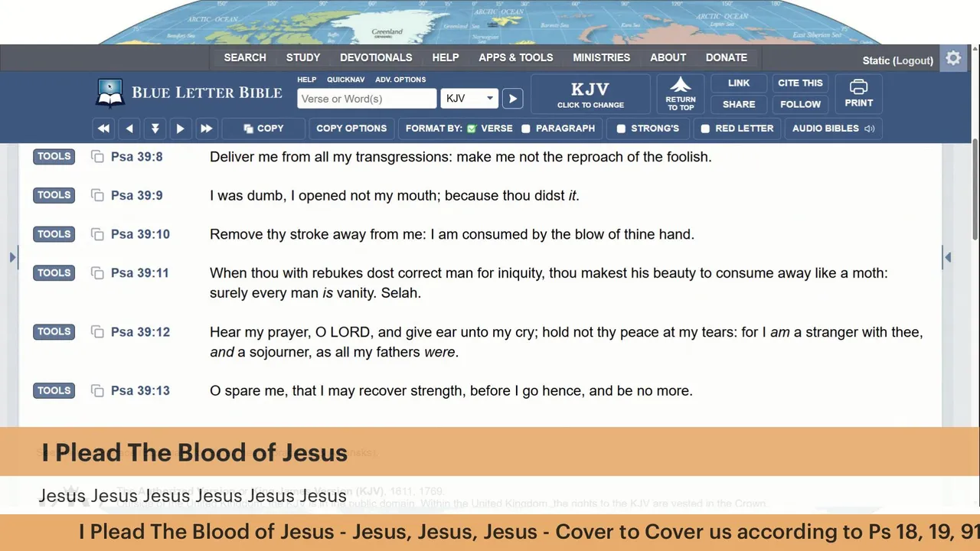The width and height of the screenshot is (980, 551).
Task: Open the KJV version dropdown
Action: click(469, 99)
